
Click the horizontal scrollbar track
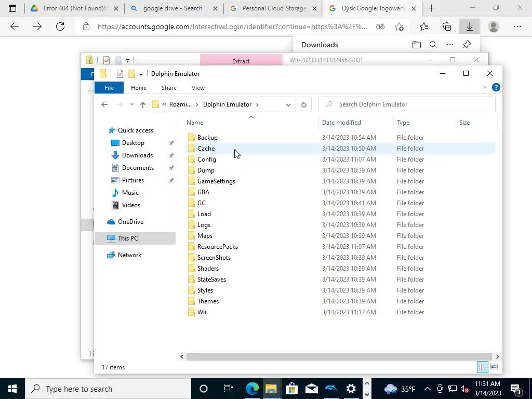pos(339,356)
